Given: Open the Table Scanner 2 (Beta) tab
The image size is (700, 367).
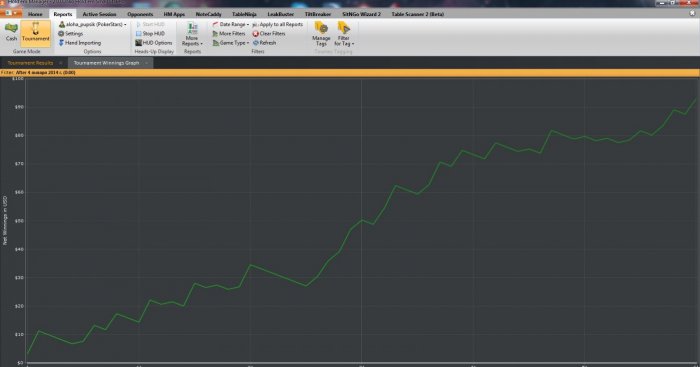Looking at the screenshot, I should 417,14.
